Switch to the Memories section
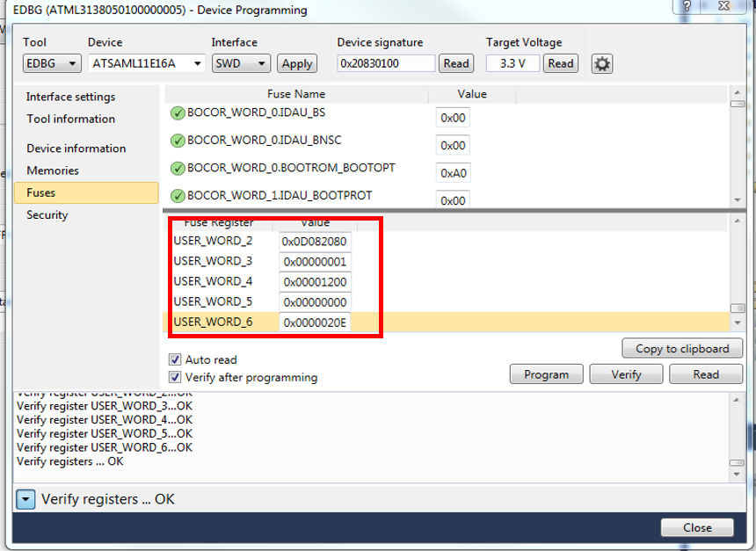Viewport: 756px width, 551px height. [x=53, y=170]
